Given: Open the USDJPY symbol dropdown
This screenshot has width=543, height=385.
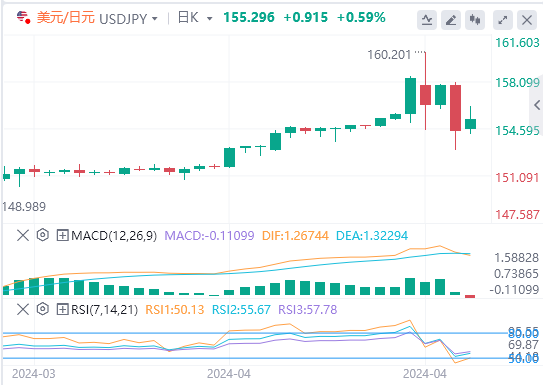Looking at the screenshot, I should coord(154,19).
